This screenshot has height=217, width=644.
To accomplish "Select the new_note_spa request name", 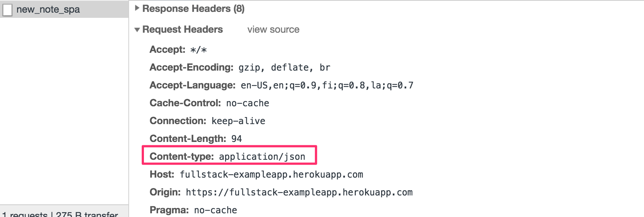I will (48, 10).
